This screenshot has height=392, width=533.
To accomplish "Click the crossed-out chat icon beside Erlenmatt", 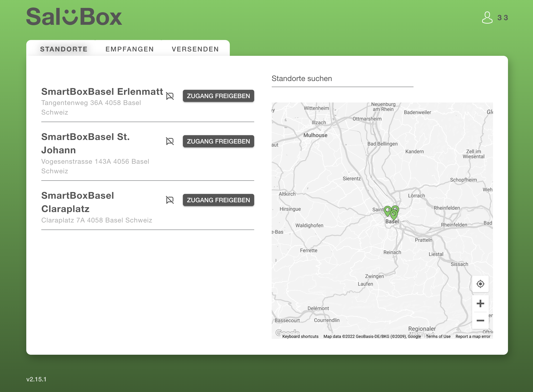I will coord(170,96).
